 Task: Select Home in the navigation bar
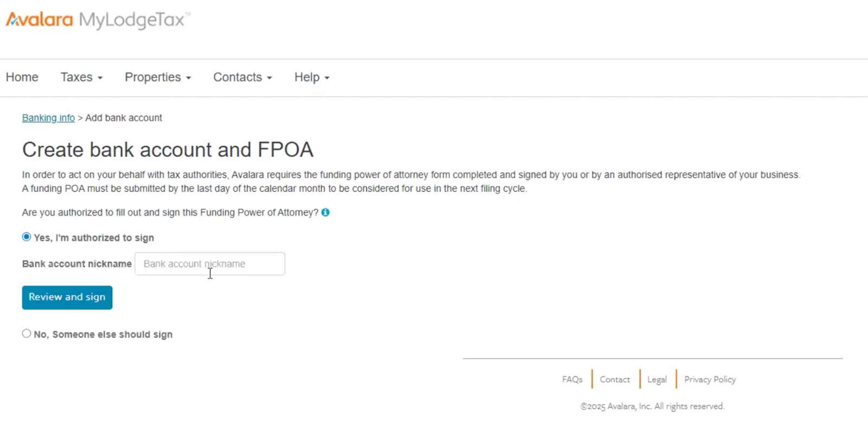(x=21, y=77)
